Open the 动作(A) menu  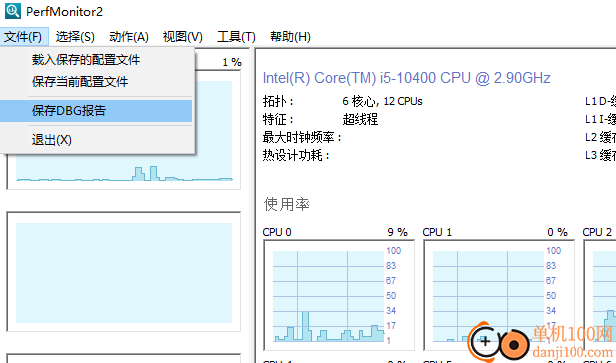point(129,37)
